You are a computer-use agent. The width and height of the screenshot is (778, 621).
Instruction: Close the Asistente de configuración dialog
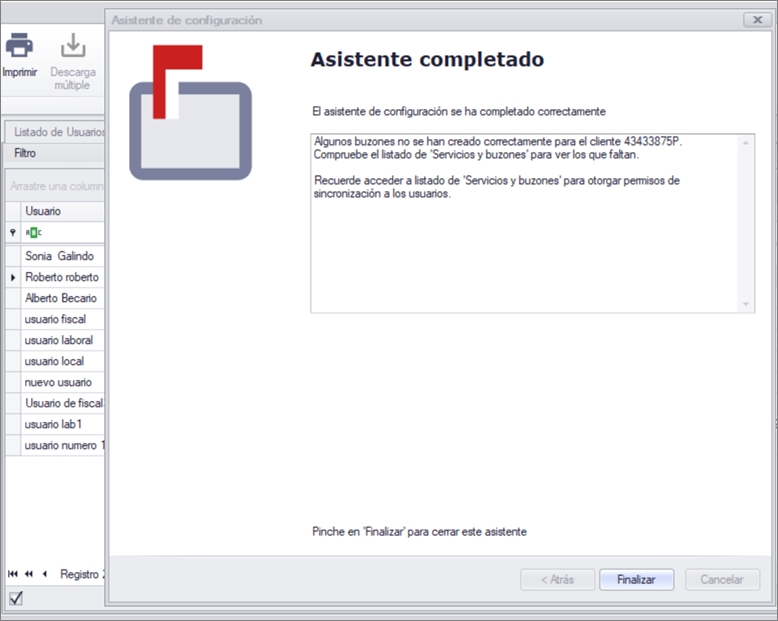click(758, 20)
